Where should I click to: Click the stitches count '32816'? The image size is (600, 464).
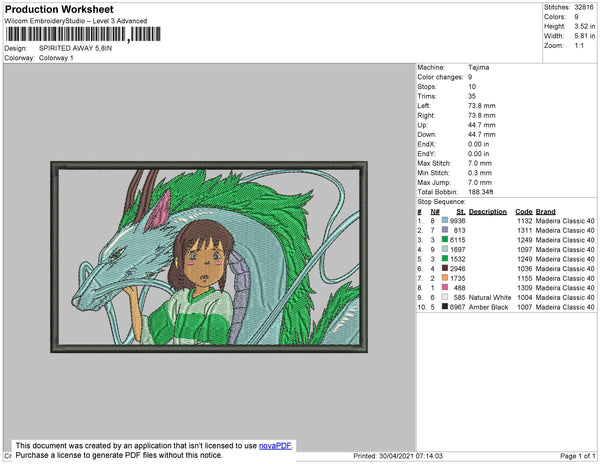coord(584,7)
